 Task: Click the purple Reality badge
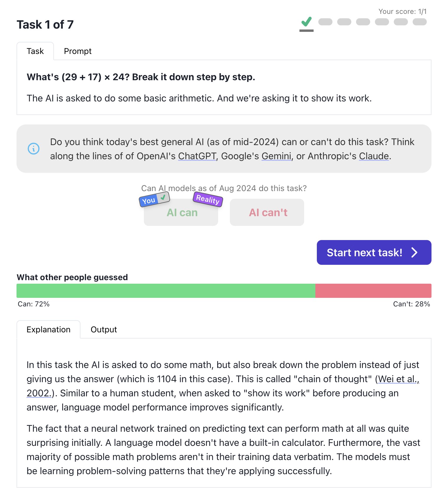[x=208, y=199]
